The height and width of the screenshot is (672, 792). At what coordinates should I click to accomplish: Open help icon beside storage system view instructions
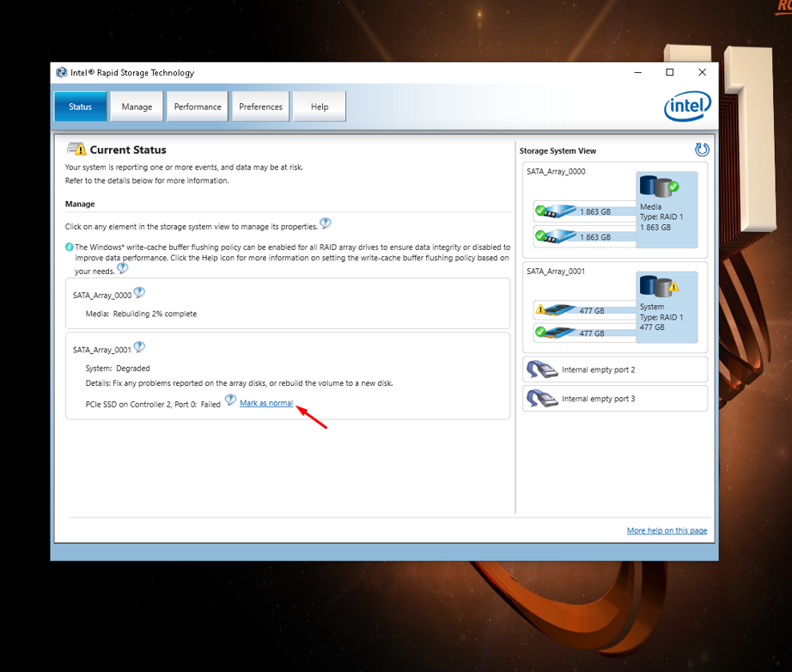(x=326, y=223)
